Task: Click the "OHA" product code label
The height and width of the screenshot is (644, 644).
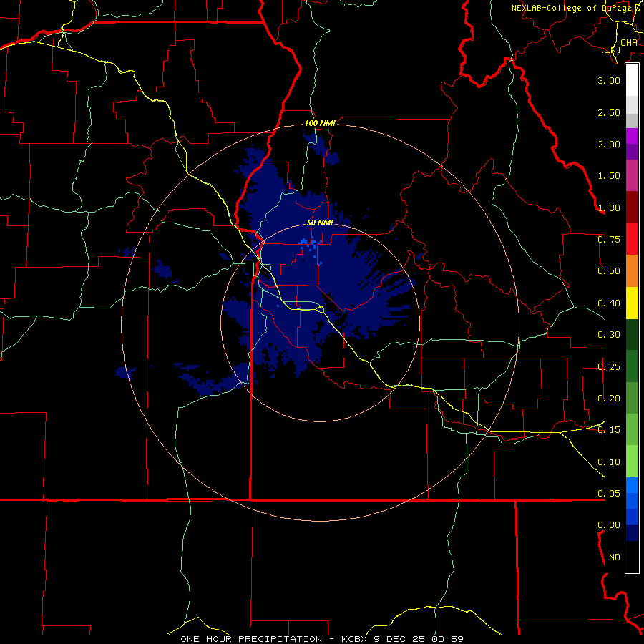Action: pyautogui.click(x=629, y=43)
